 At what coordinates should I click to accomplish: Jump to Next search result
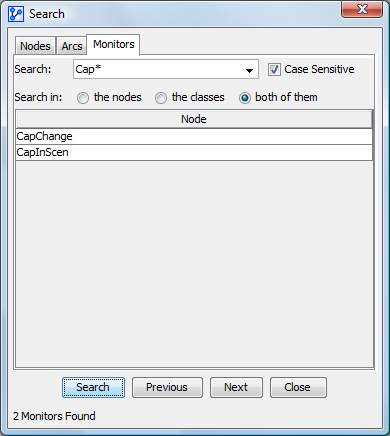coord(236,387)
